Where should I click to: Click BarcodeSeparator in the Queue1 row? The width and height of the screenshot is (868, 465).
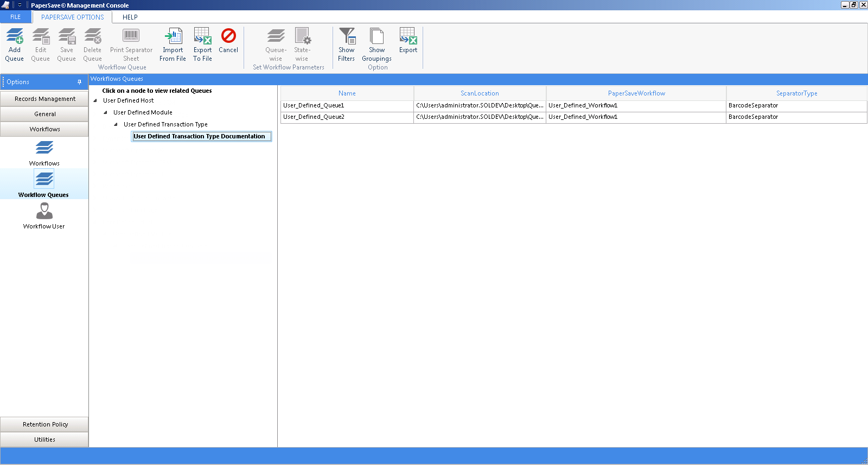coord(796,106)
